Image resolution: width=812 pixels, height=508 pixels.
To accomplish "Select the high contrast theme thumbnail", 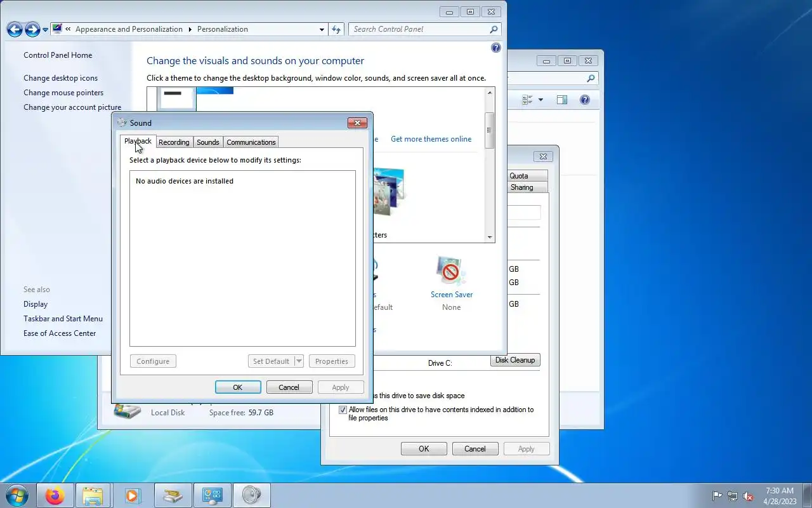I will (178, 98).
